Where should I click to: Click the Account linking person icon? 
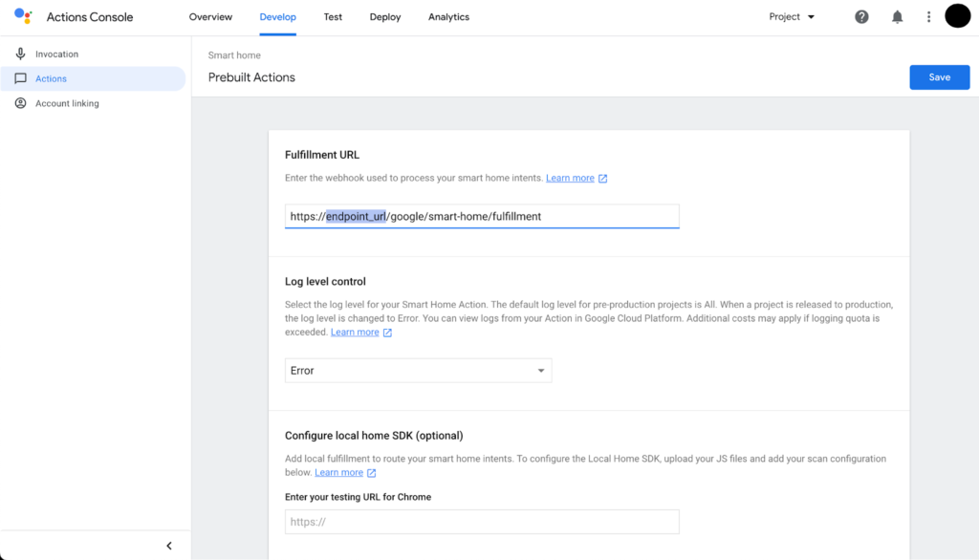point(22,102)
